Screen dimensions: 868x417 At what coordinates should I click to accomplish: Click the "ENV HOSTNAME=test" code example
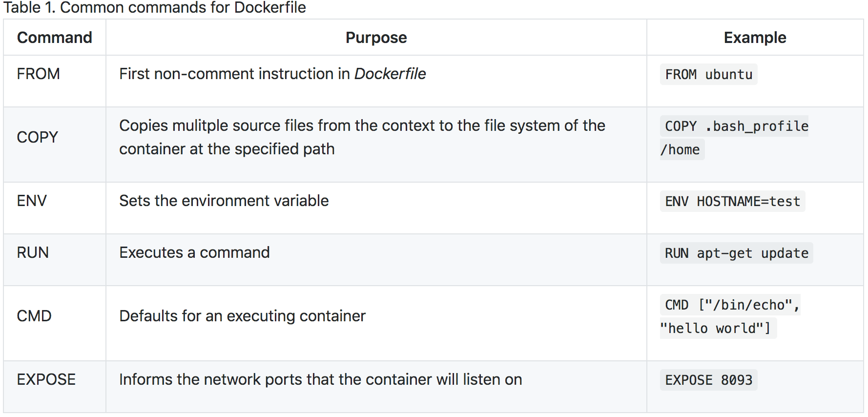point(732,202)
